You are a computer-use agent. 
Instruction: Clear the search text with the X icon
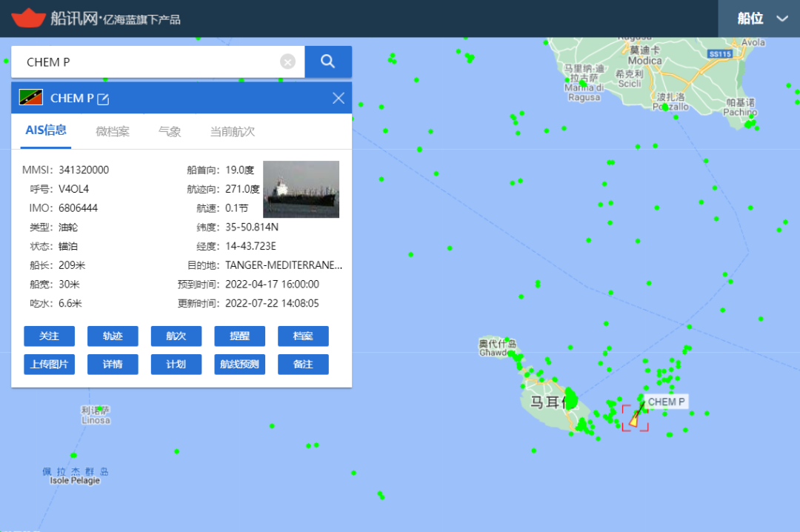tap(287, 61)
